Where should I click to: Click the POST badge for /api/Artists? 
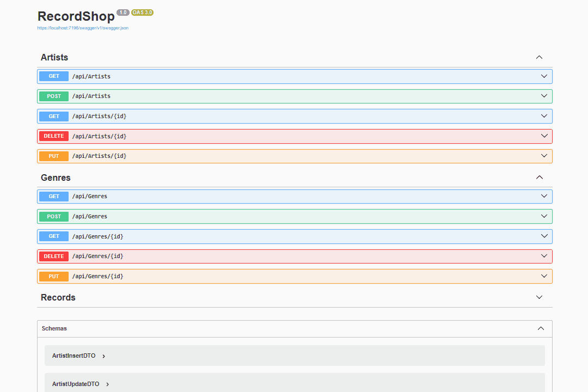[54, 96]
